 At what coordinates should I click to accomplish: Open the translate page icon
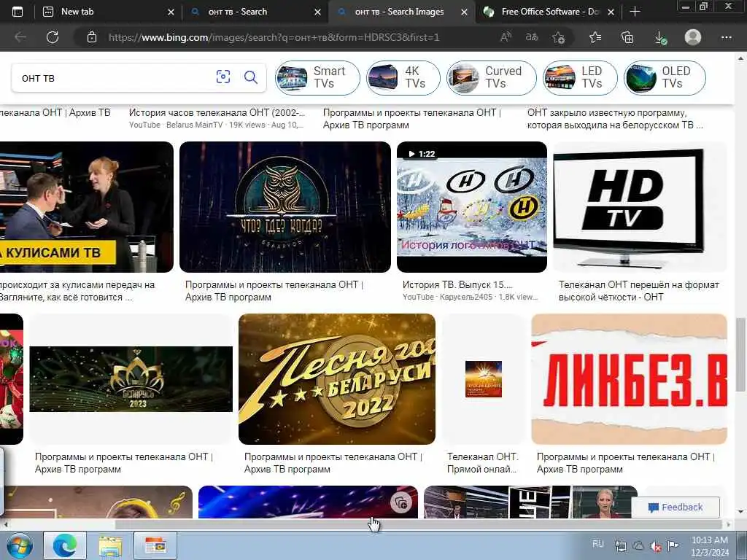pos(532,37)
